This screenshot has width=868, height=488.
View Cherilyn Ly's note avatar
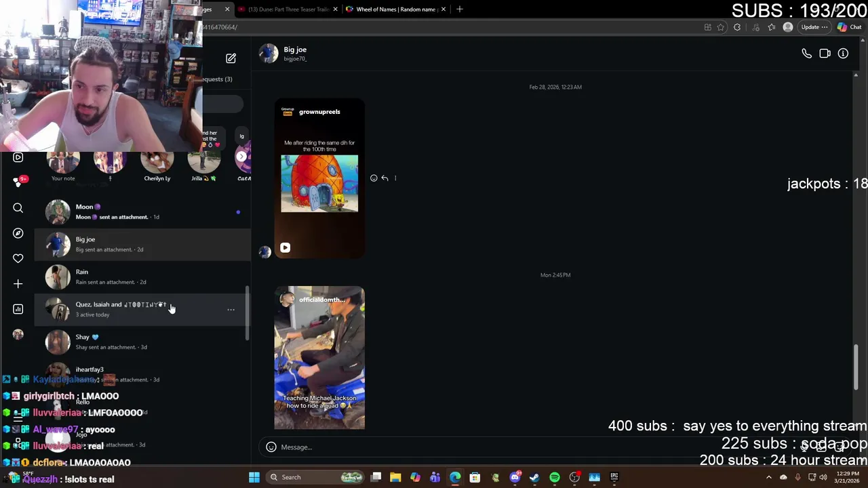click(157, 163)
